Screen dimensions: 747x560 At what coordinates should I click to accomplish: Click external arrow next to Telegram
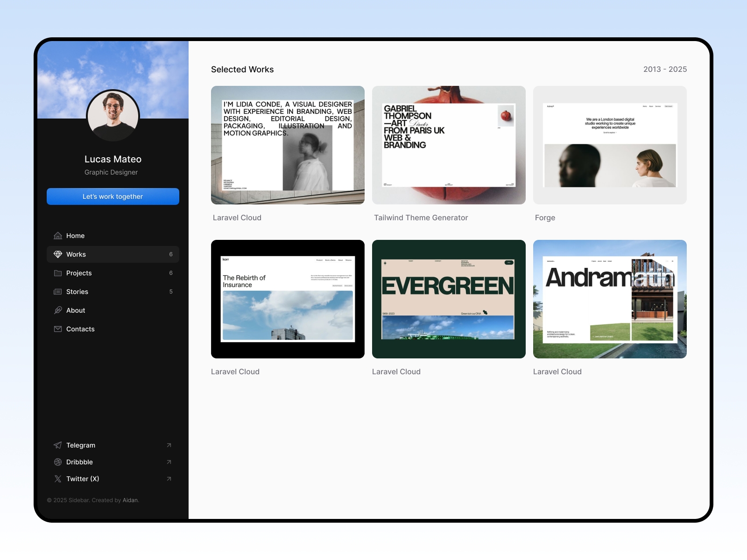point(169,445)
